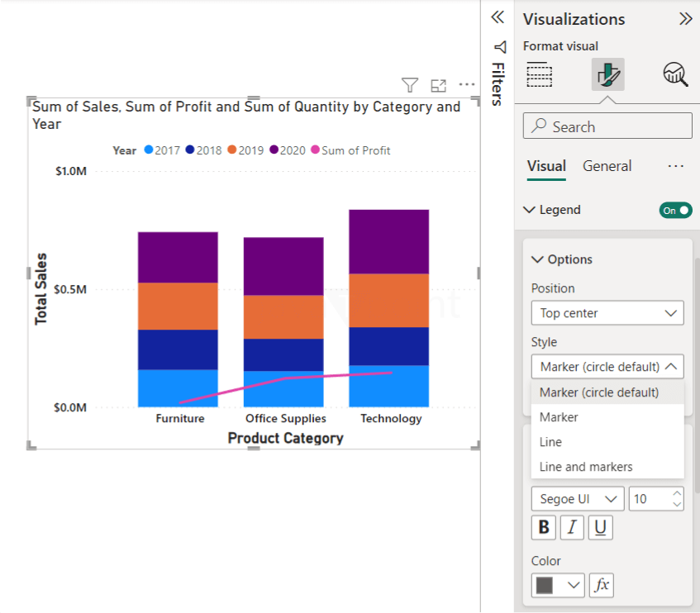Select the Line style option
The height and width of the screenshot is (613, 700).
coord(607,442)
